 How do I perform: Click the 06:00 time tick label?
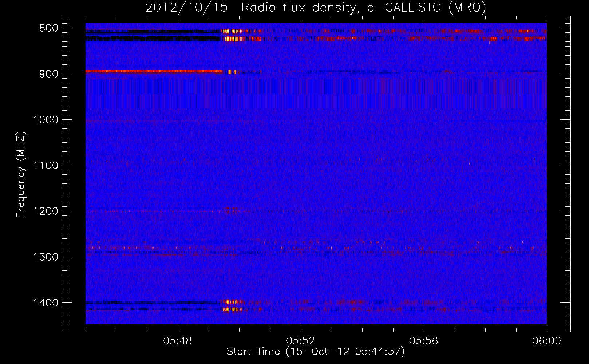point(547,341)
